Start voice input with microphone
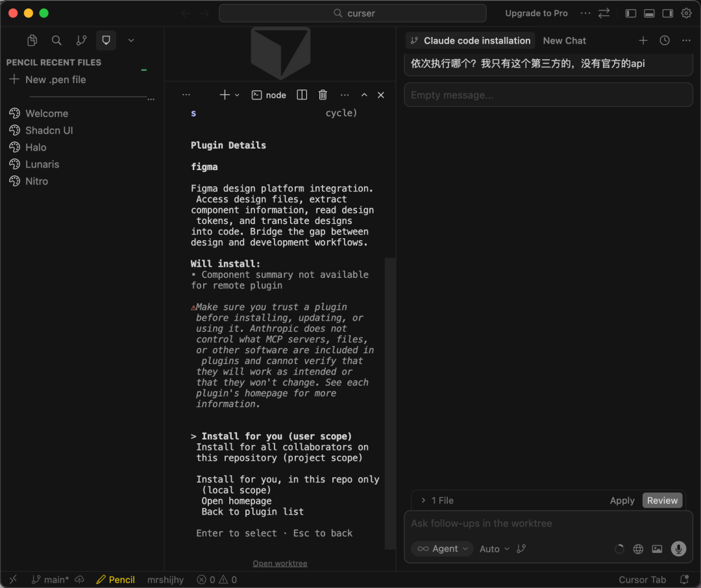 click(678, 548)
